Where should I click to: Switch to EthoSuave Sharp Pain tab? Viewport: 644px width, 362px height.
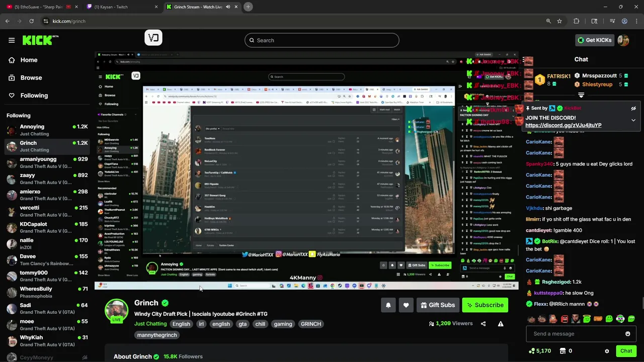tap(41, 7)
